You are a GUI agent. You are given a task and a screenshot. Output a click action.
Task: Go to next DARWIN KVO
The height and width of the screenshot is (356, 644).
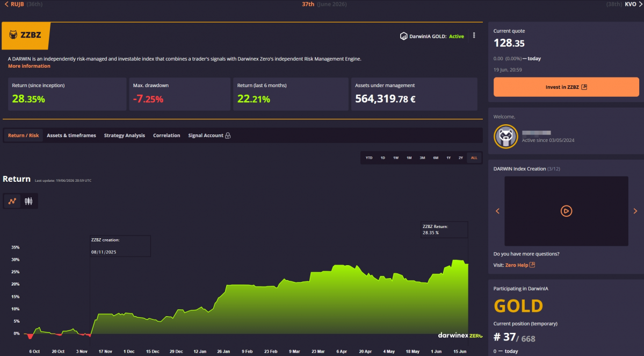(633, 4)
